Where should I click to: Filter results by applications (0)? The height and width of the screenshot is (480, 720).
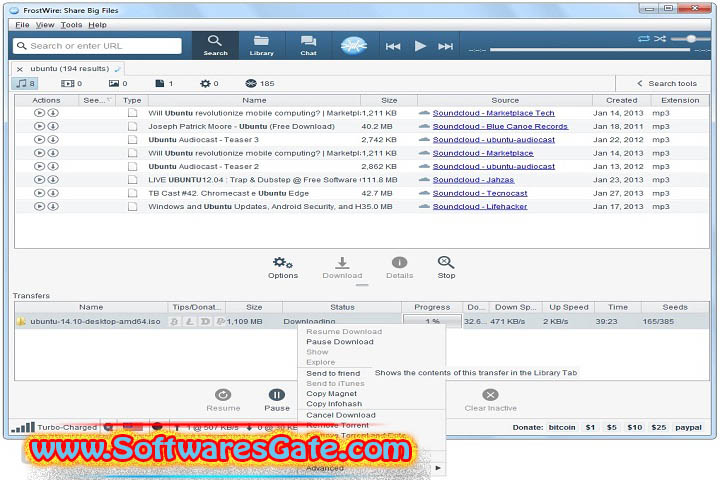[209, 83]
